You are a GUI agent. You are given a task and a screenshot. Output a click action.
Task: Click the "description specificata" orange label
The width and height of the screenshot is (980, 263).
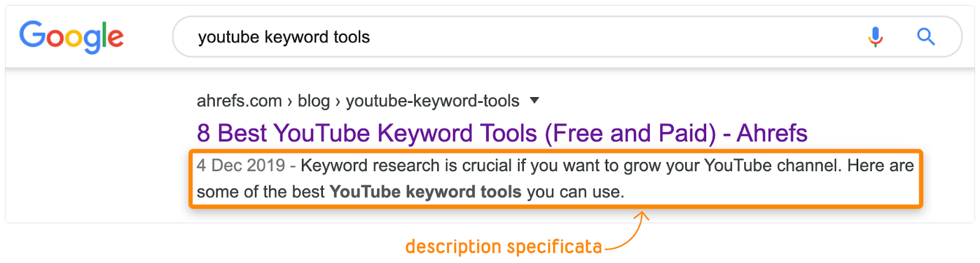(503, 246)
